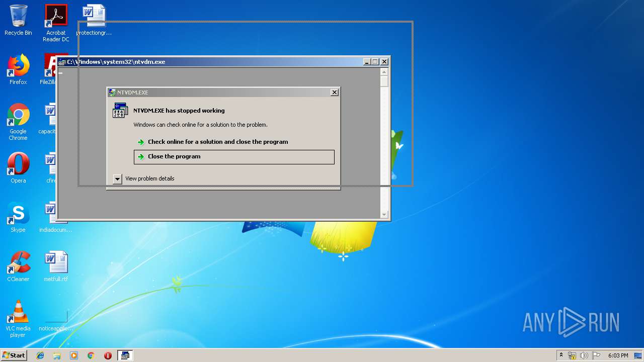This screenshot has height=362, width=644.
Task: Open the network tray icon
Action: (572, 355)
